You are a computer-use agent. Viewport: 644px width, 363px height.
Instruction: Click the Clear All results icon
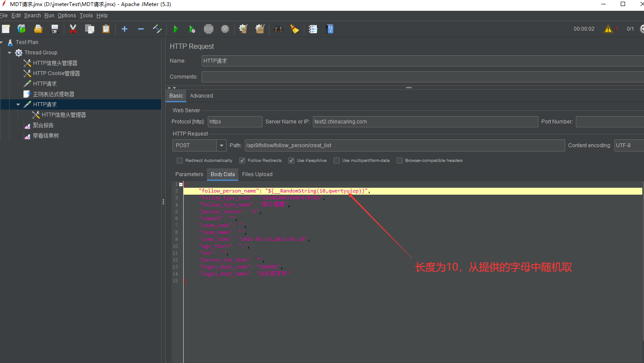pyautogui.click(x=260, y=29)
